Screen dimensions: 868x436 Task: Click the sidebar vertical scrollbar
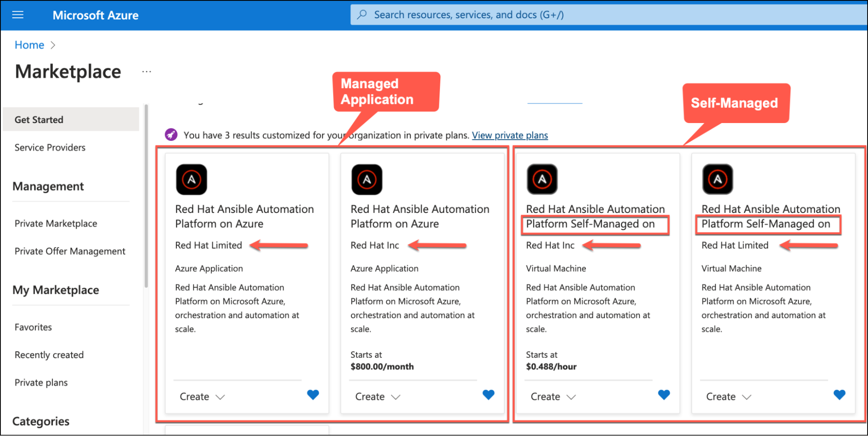(x=146, y=196)
